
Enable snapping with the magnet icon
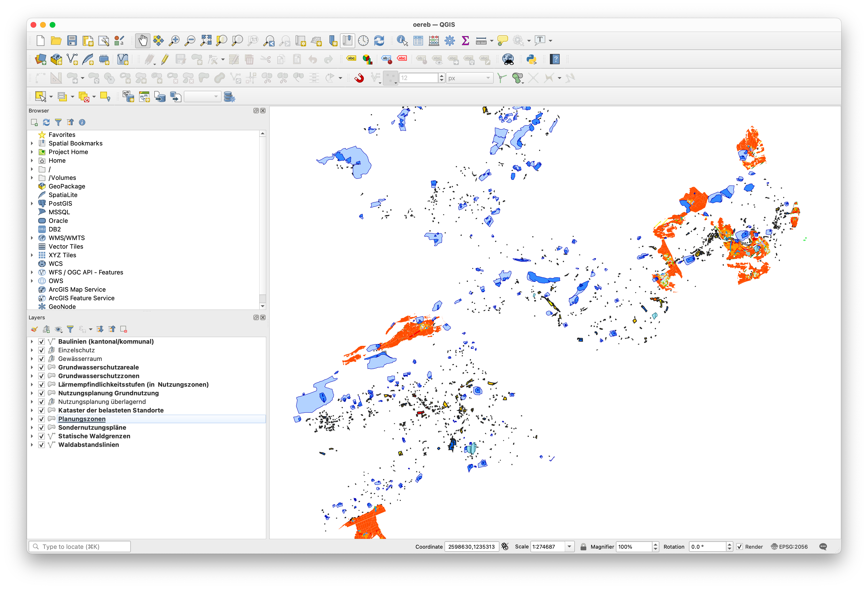pyautogui.click(x=359, y=78)
